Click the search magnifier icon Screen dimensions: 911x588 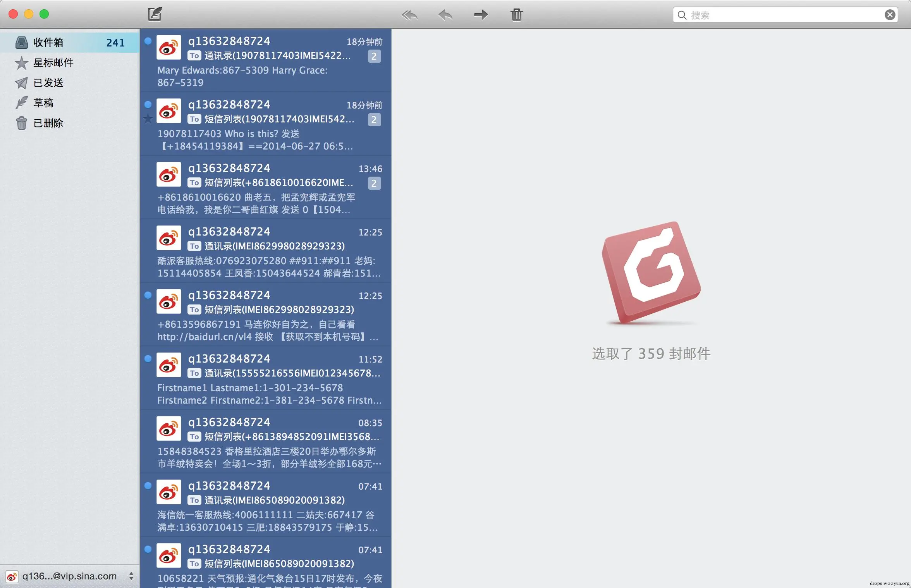coord(682,15)
